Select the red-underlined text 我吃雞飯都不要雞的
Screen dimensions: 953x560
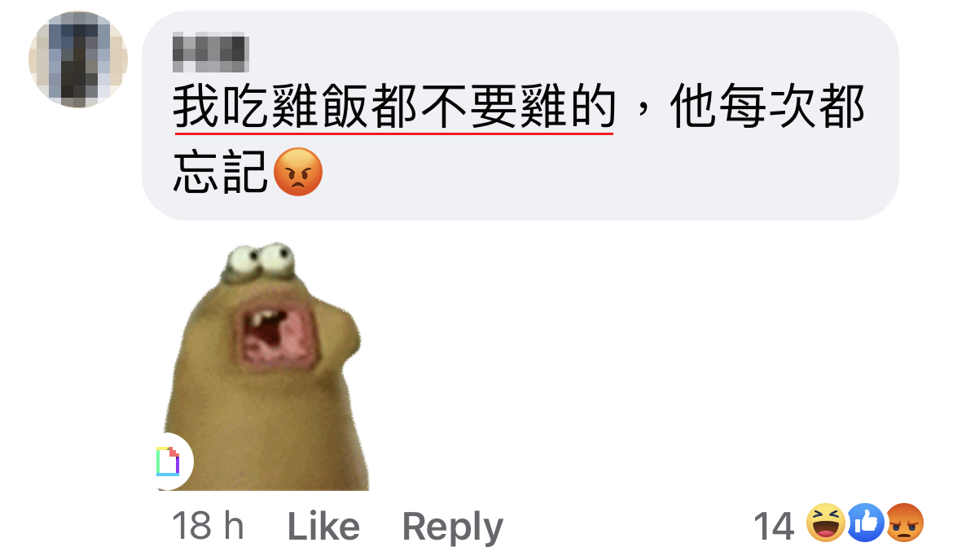click(x=394, y=107)
